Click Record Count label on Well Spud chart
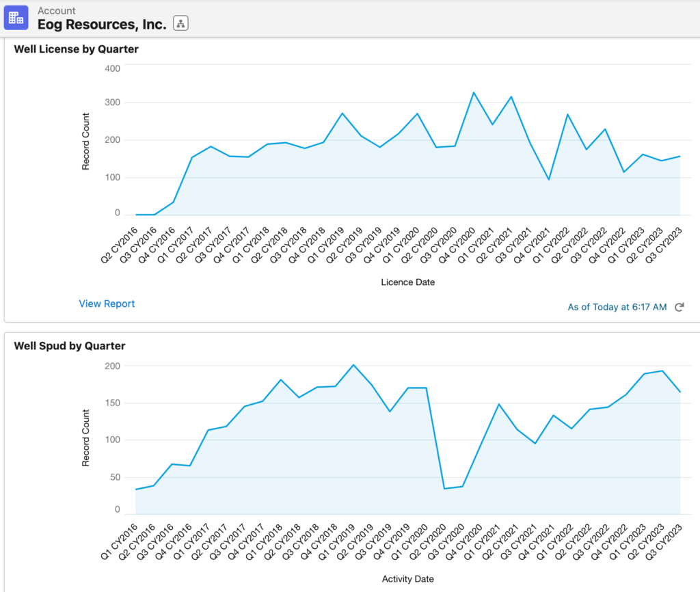The height and width of the screenshot is (592, 700). click(86, 438)
